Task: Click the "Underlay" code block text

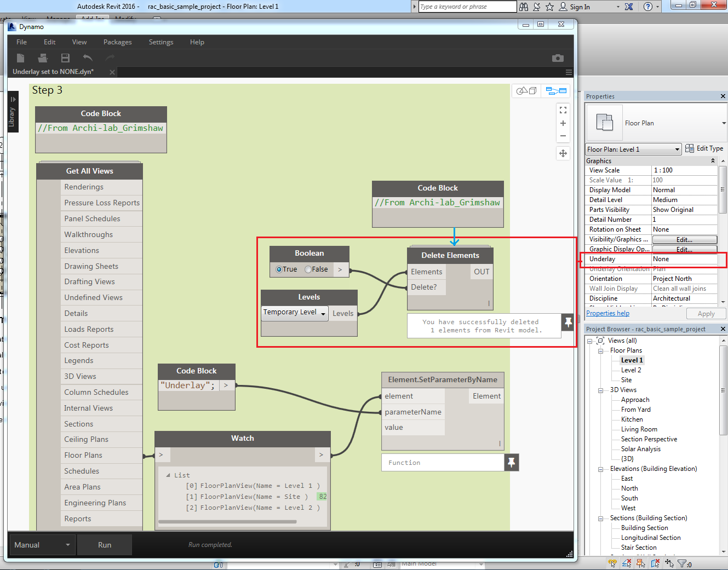Action: coord(187,385)
